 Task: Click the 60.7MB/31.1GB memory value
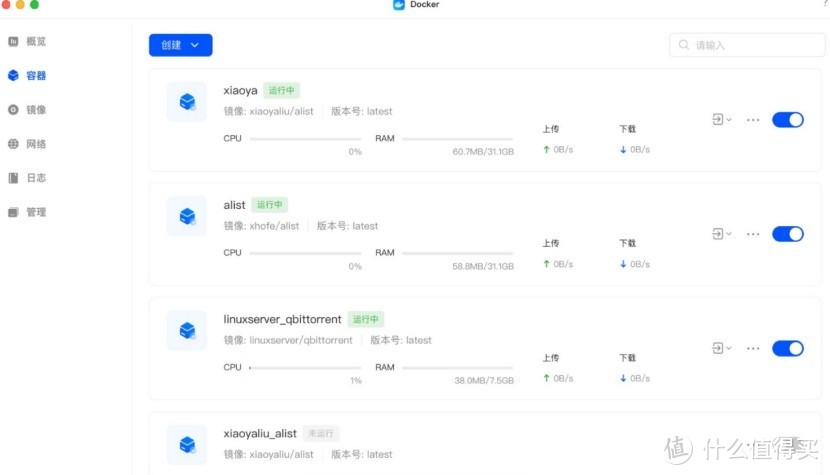(x=483, y=152)
